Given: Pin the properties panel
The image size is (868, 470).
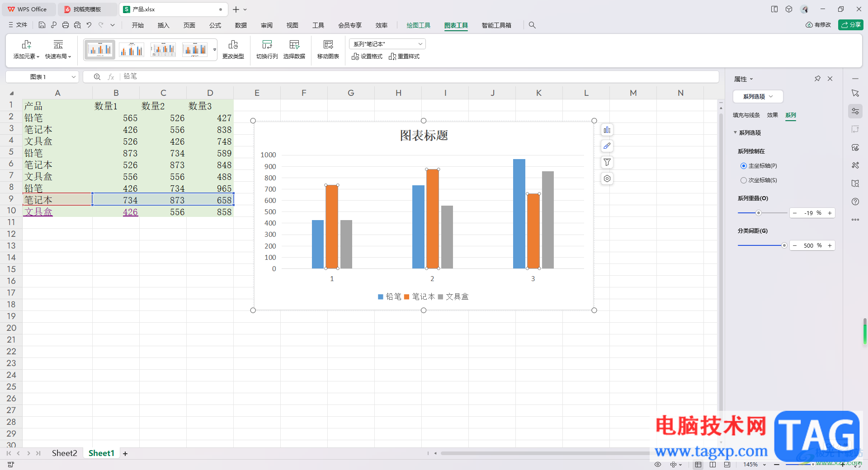Looking at the screenshot, I should coord(817,79).
